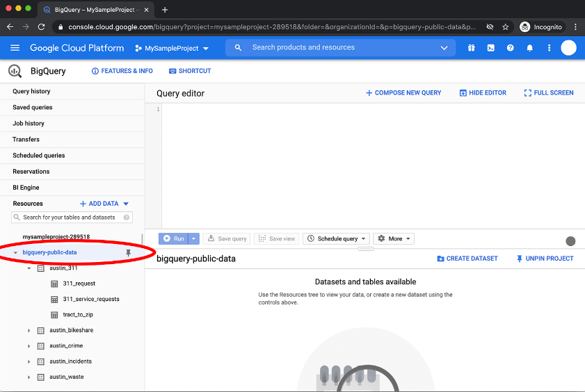Image resolution: width=585 pixels, height=392 pixels.
Task: Click the browser forward arrow
Action: 25,27
